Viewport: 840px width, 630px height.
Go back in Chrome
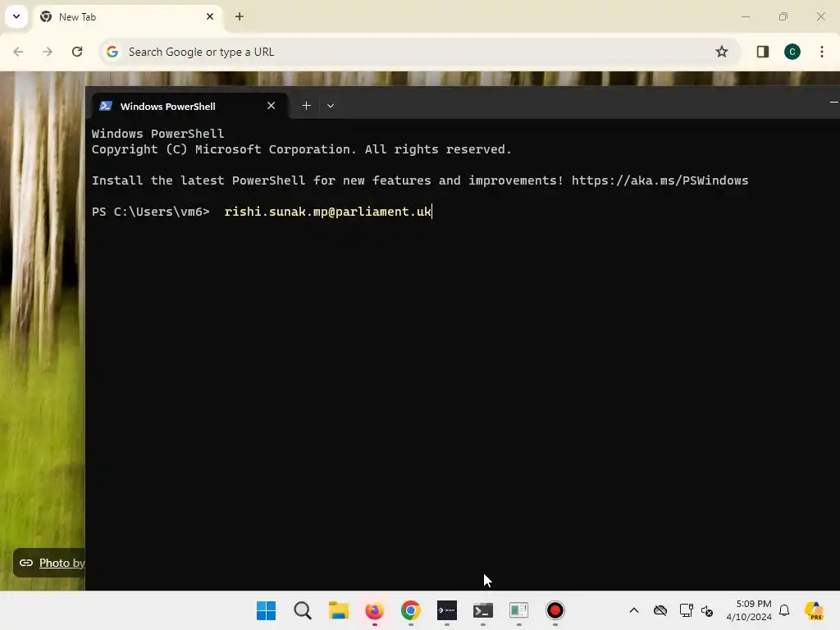click(18, 52)
